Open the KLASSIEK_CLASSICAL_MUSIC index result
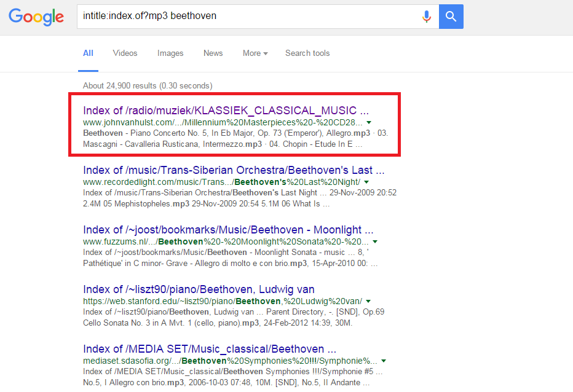The width and height of the screenshot is (573, 392). pyautogui.click(x=226, y=111)
